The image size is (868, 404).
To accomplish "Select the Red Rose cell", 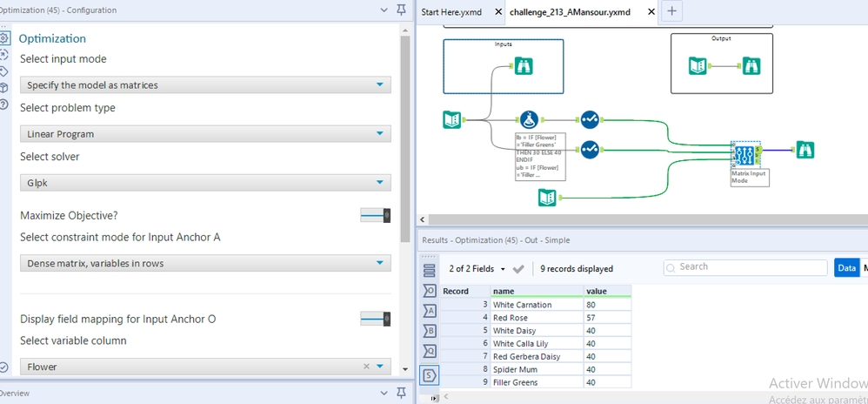I will point(537,318).
